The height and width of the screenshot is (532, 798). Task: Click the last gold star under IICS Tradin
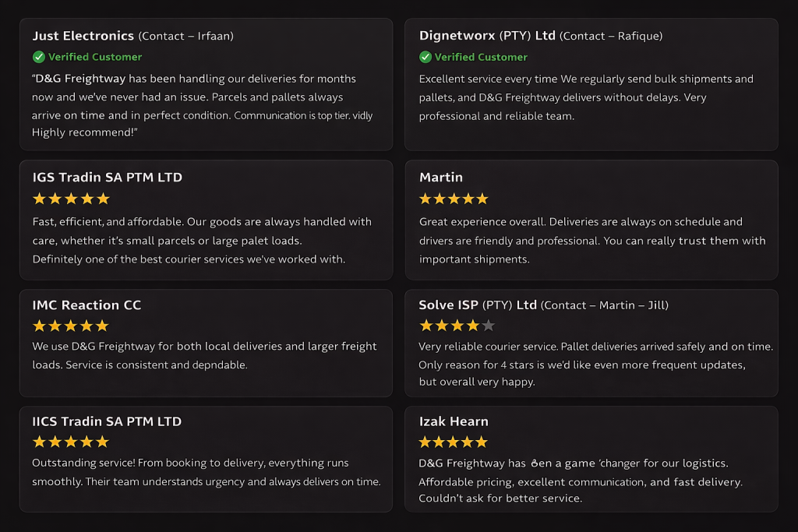[x=102, y=442]
